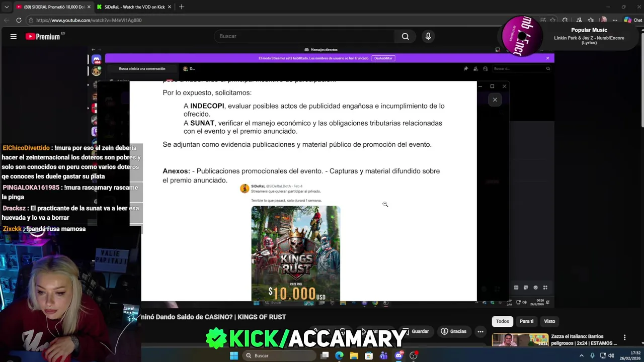This screenshot has height=362, width=644.
Task: Select the Visto filter chip
Action: click(549, 321)
